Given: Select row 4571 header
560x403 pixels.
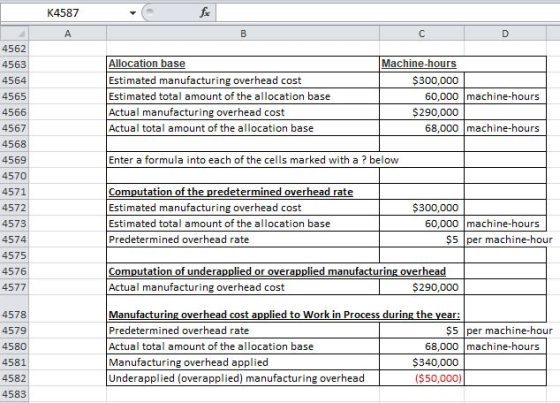Looking at the screenshot, I should (14, 192).
